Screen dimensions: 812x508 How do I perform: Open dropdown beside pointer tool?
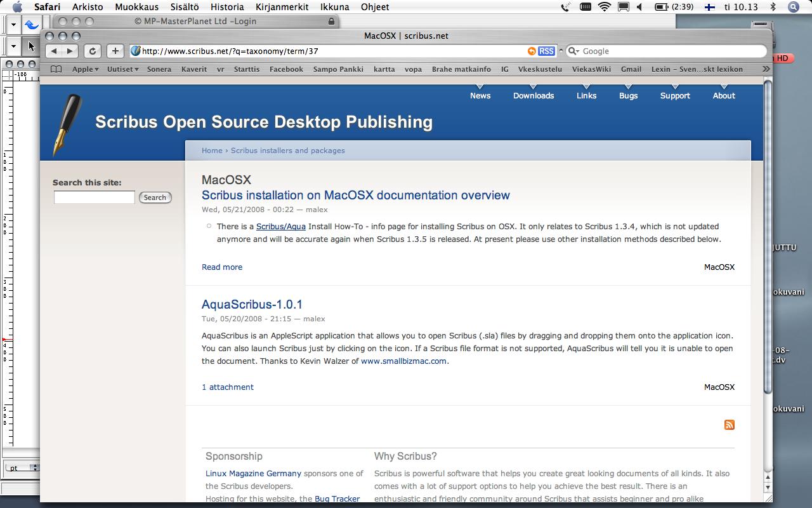point(13,46)
